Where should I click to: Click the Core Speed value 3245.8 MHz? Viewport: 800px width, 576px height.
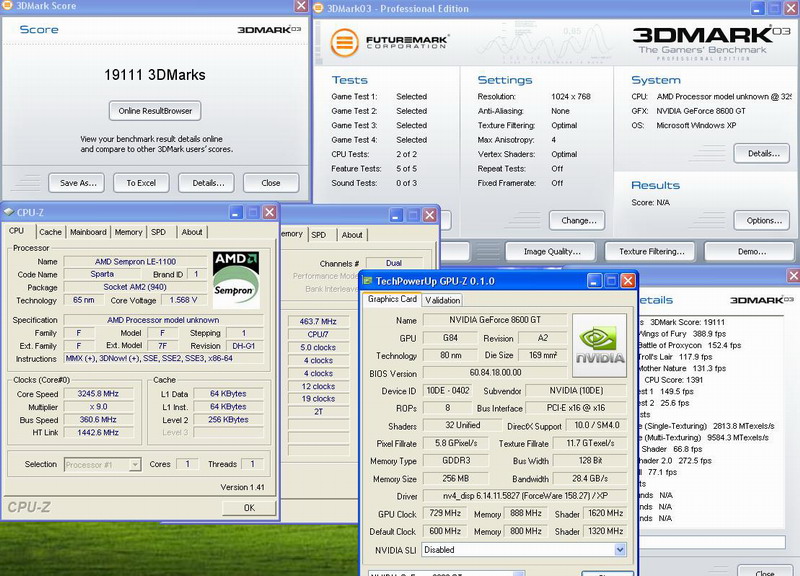98,394
